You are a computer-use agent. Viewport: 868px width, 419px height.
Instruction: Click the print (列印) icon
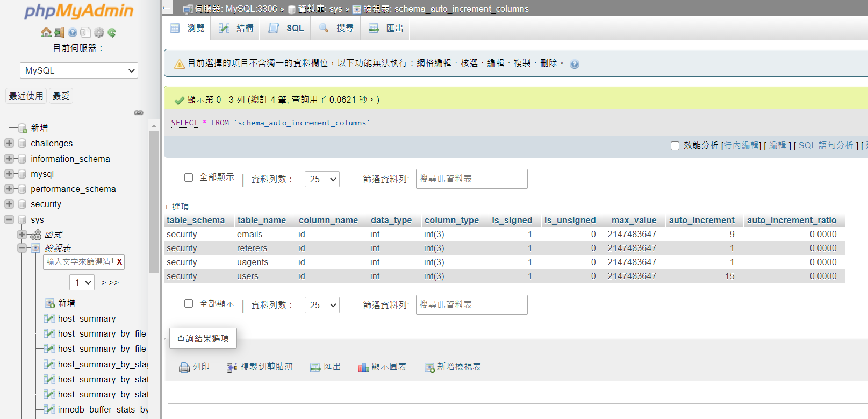tap(184, 367)
